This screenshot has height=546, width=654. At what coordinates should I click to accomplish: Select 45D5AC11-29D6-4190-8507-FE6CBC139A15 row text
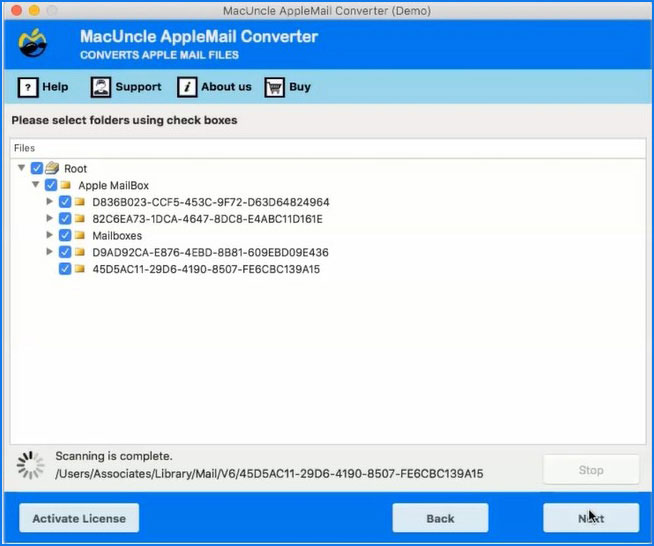pos(206,269)
